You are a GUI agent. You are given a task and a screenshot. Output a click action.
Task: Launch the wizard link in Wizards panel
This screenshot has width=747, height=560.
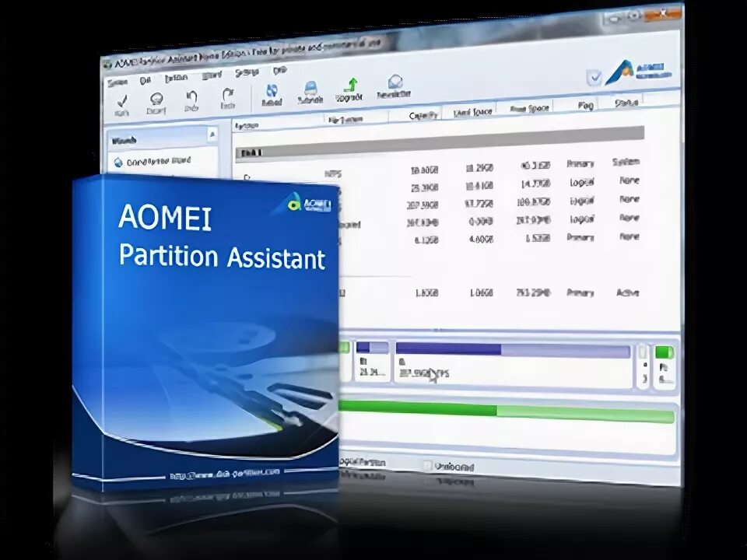153,162
